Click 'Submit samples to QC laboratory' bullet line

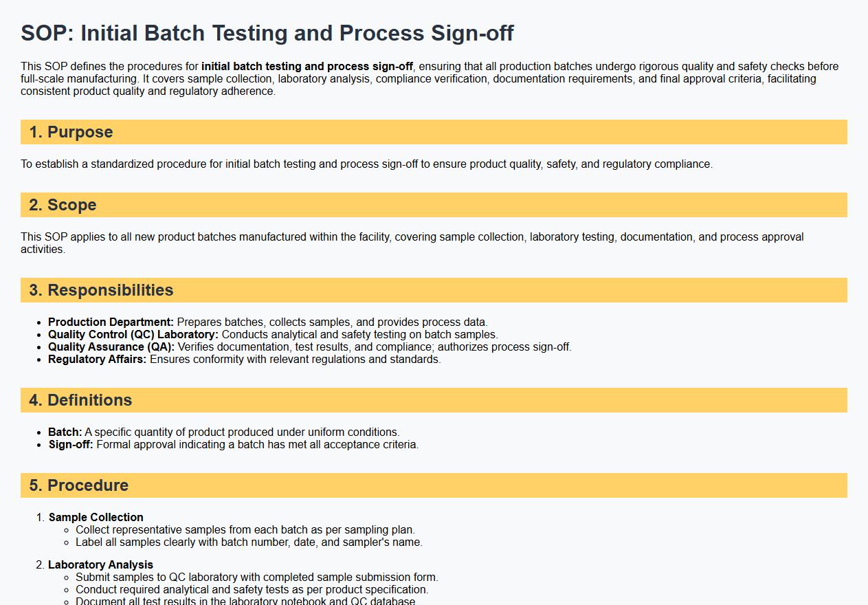coord(256,577)
